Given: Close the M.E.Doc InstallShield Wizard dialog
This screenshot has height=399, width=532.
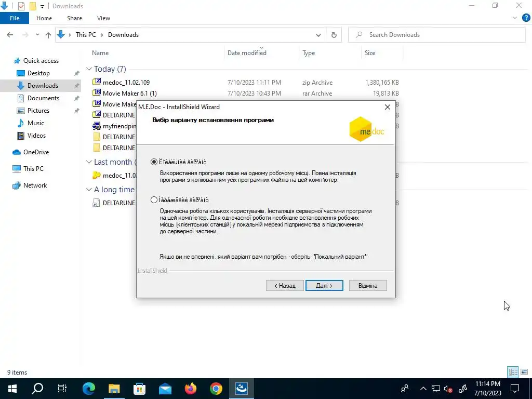Looking at the screenshot, I should (387, 107).
